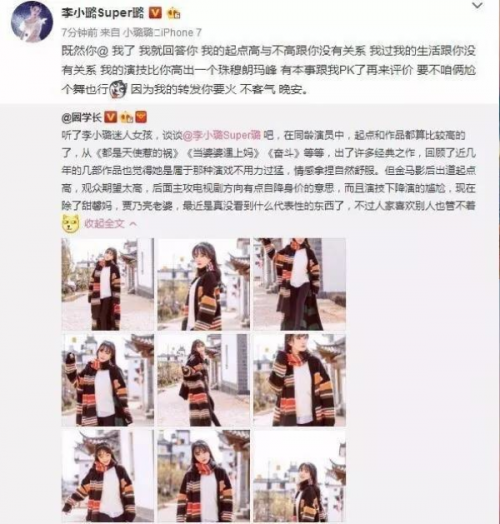
Task: Click the dog emoji in the post text
Action: tap(119, 89)
